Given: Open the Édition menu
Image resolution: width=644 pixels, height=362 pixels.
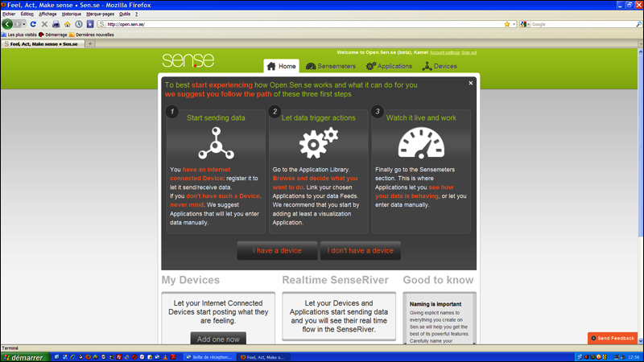Looking at the screenshot, I should point(27,14).
